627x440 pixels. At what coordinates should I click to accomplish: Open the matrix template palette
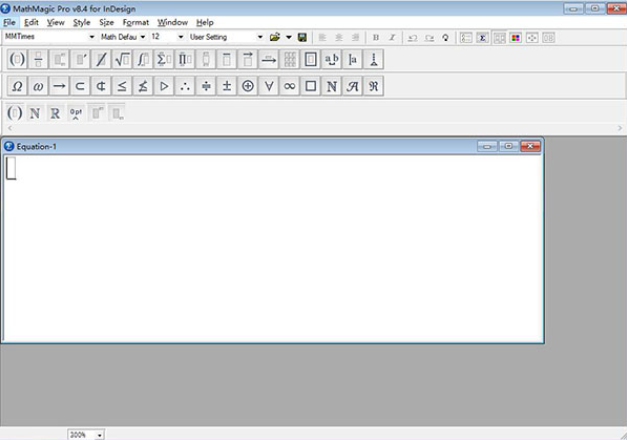[290, 60]
